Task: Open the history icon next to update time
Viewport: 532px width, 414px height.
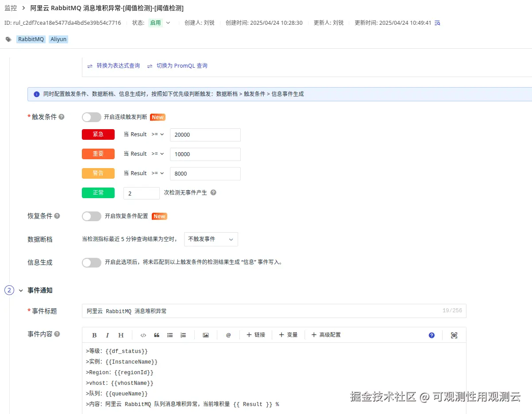Action: (x=437, y=23)
